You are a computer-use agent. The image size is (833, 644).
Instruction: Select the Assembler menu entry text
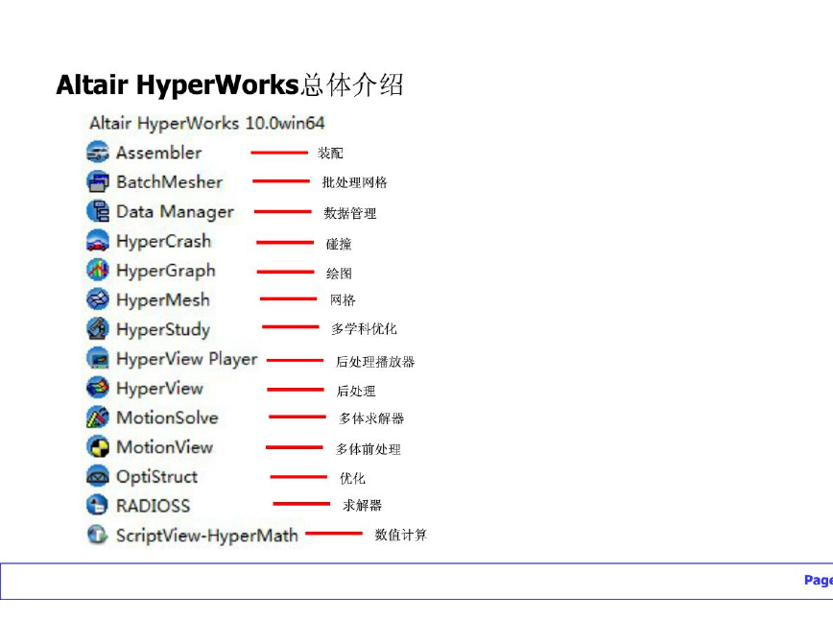tap(159, 153)
